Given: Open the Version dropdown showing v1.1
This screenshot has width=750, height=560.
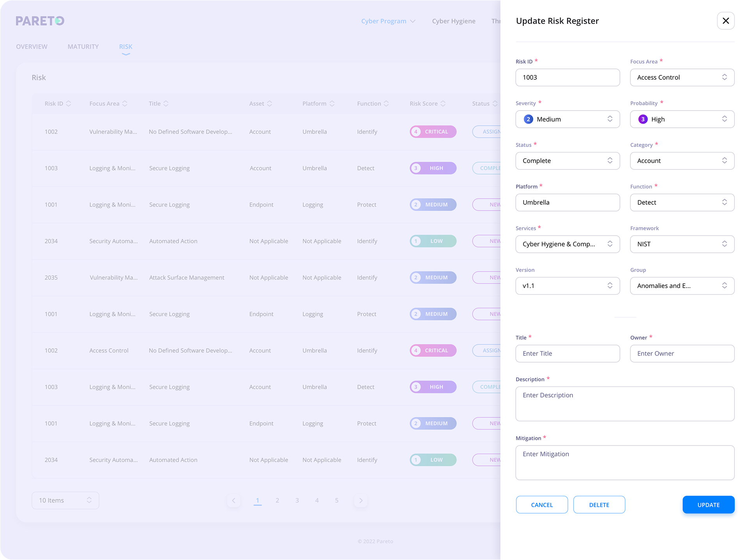Looking at the screenshot, I should tap(568, 286).
